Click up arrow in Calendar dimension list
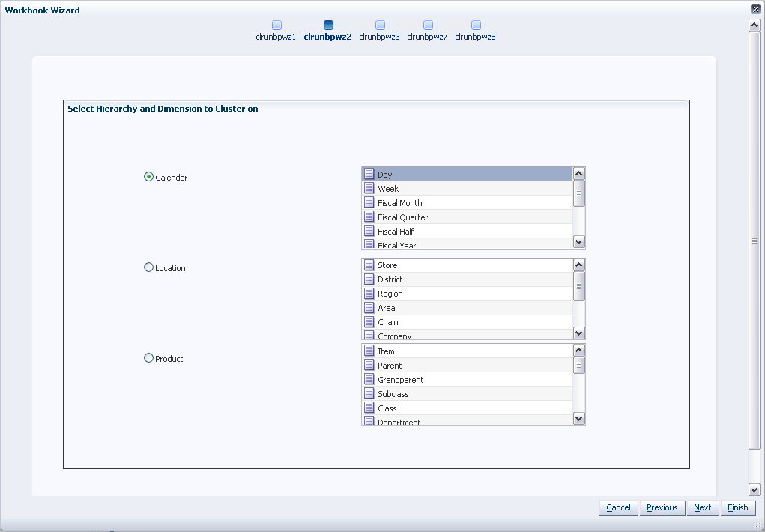Image resolution: width=765 pixels, height=532 pixels. tap(578, 173)
